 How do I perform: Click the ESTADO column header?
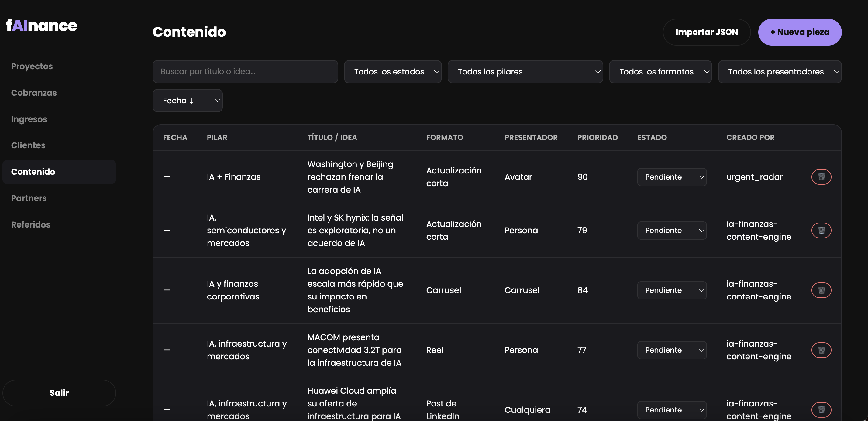pyautogui.click(x=652, y=137)
